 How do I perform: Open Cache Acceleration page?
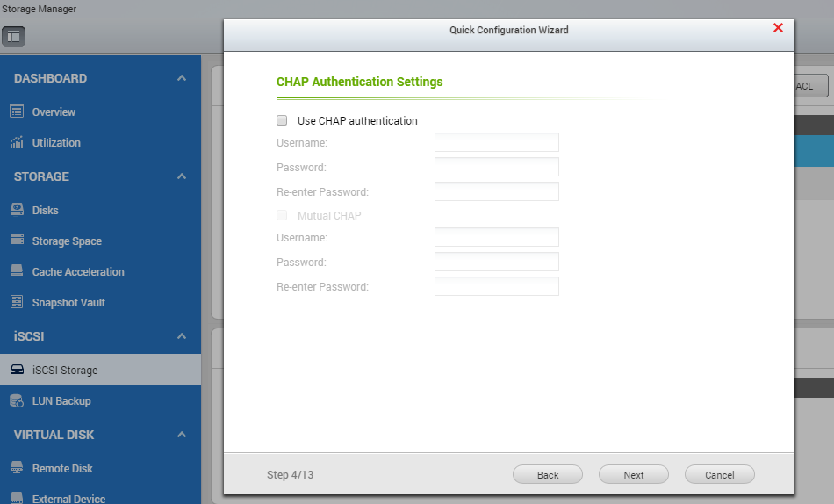[78, 271]
